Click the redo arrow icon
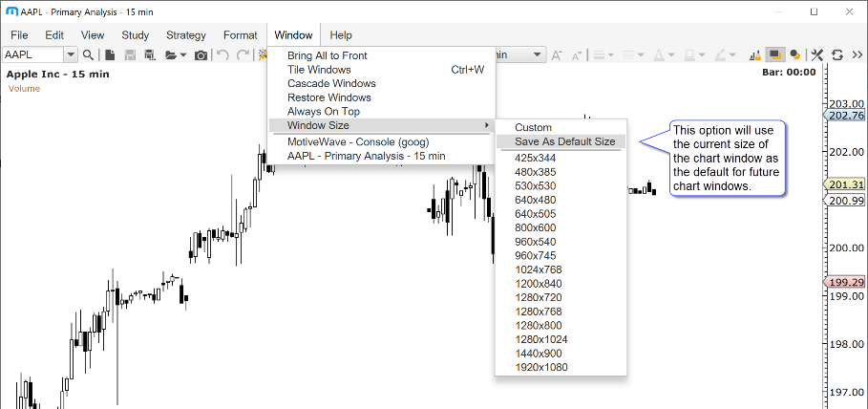 (243, 55)
